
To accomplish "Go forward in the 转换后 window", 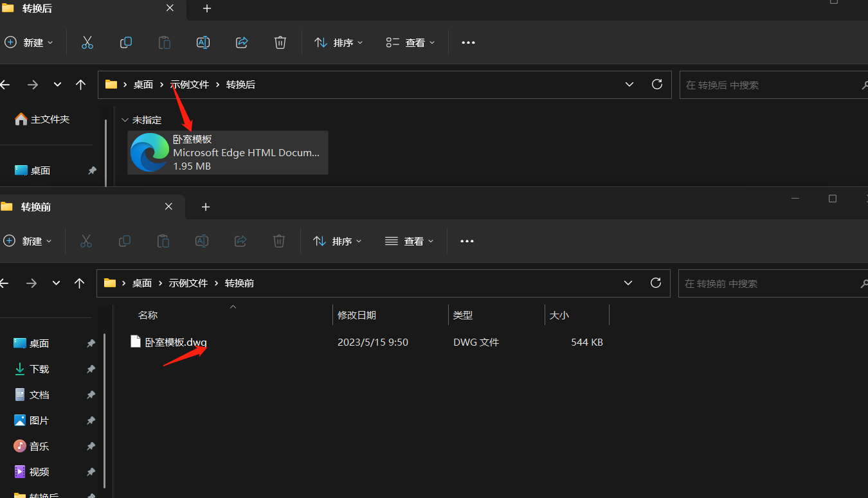I will [x=33, y=85].
